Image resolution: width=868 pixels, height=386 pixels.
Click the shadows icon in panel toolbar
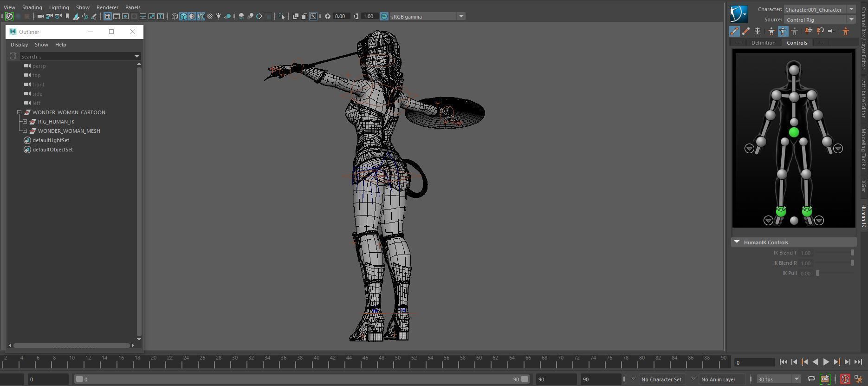(227, 16)
